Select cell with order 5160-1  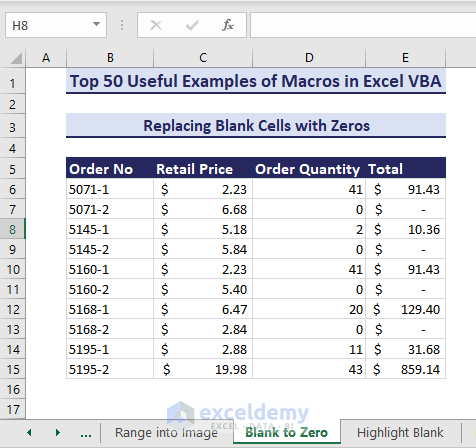click(x=110, y=269)
